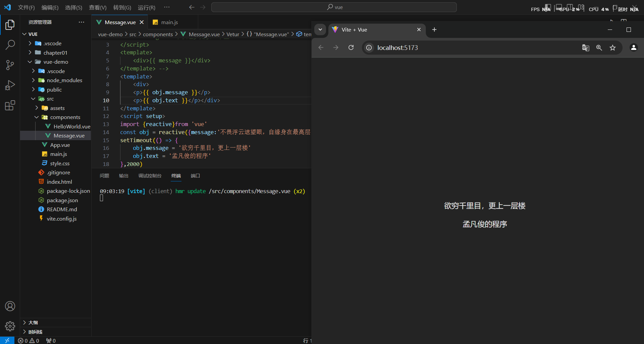This screenshot has height=344, width=644.
Task: Open style.css file in explorer
Action: click(56, 163)
